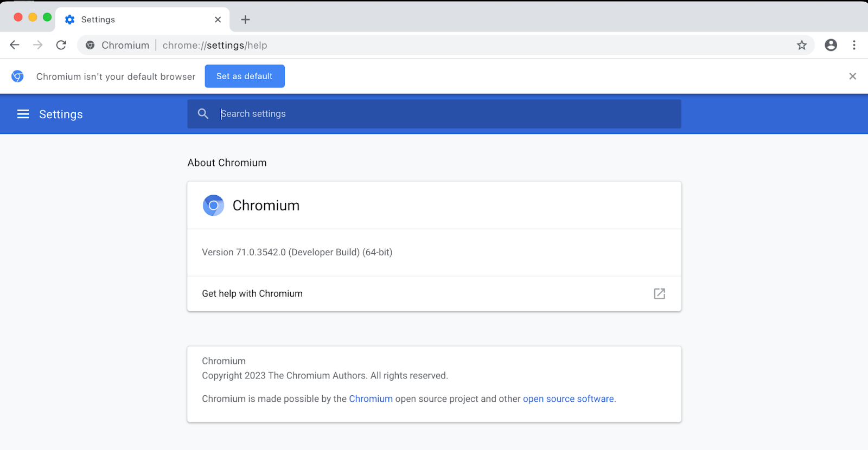This screenshot has height=450, width=868.
Task: Click the Version 71.0.3542.0 text
Action: tap(297, 252)
